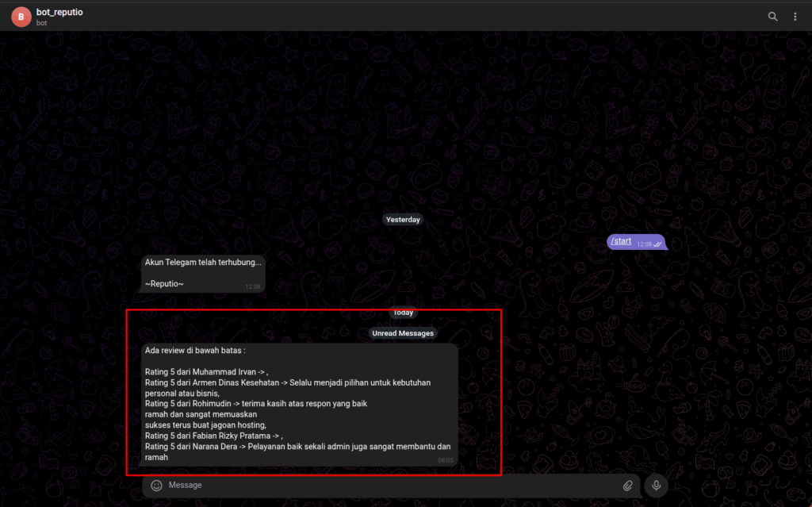Screen dimensions: 812x507
Task: Open the emoji picker smiley icon
Action: pos(156,485)
